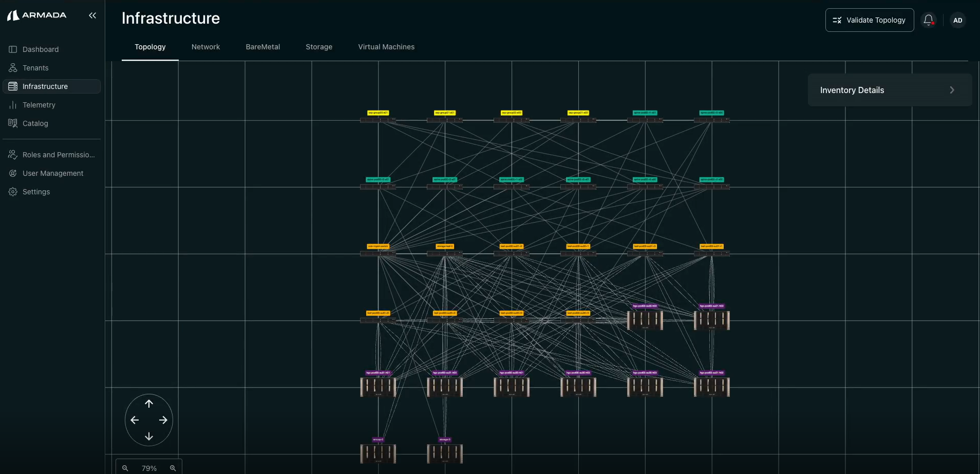980x474 pixels.
Task: Click the Validate Topology button
Action: click(x=869, y=20)
